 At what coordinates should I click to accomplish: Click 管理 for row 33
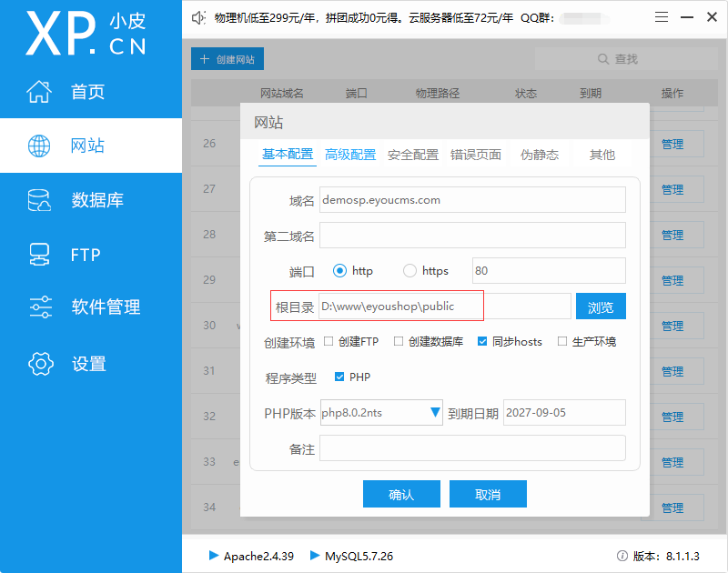[x=672, y=462]
